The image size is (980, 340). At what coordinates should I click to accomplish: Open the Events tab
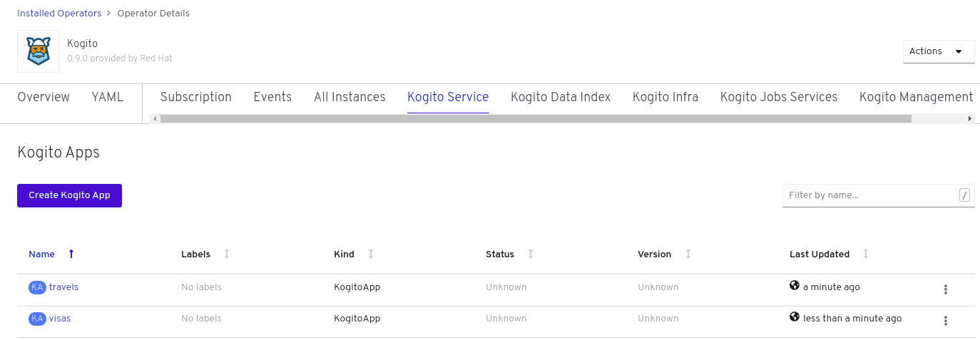(272, 97)
